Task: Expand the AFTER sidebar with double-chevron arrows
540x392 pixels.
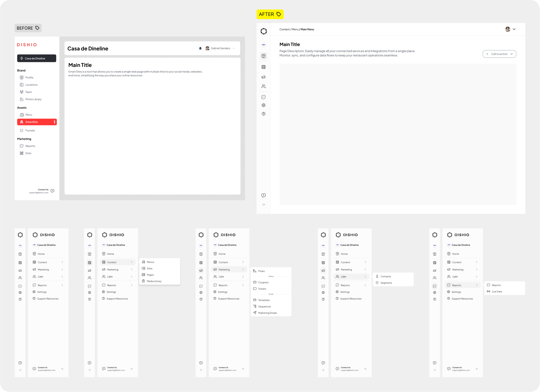Action: [x=263, y=205]
